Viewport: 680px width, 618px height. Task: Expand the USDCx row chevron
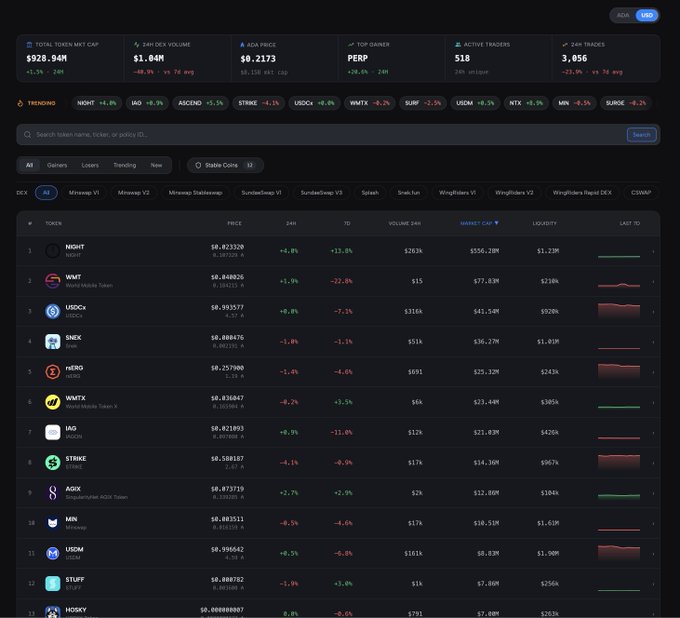pyautogui.click(x=653, y=312)
